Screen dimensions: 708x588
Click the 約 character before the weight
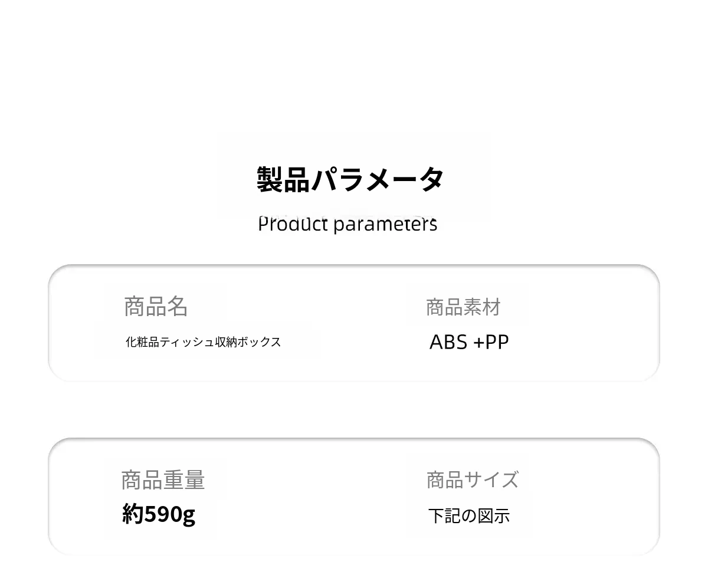pyautogui.click(x=133, y=514)
